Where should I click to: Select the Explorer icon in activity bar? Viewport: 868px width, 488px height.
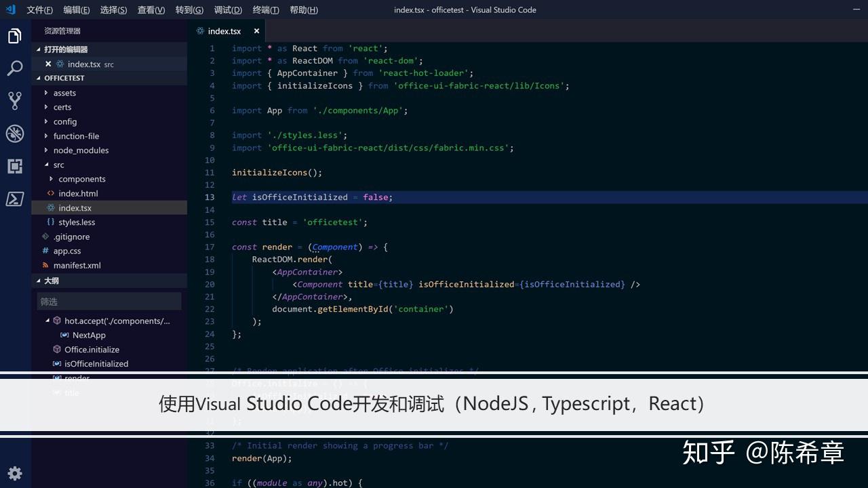tap(15, 35)
